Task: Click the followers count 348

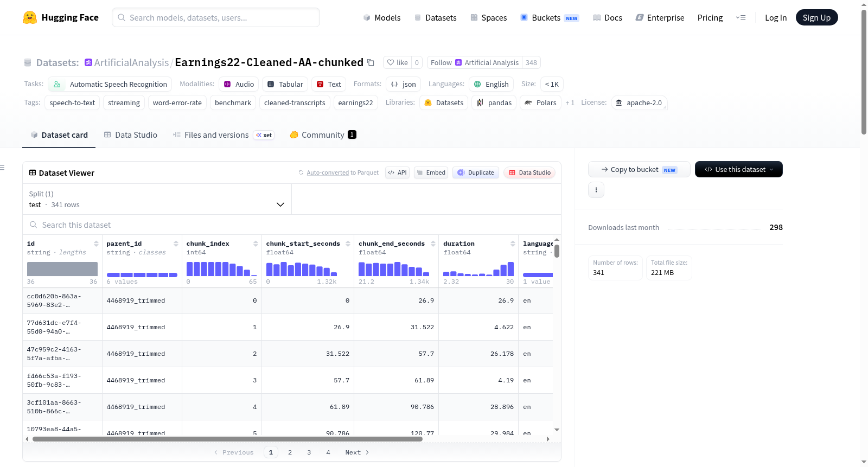Action: coord(531,62)
